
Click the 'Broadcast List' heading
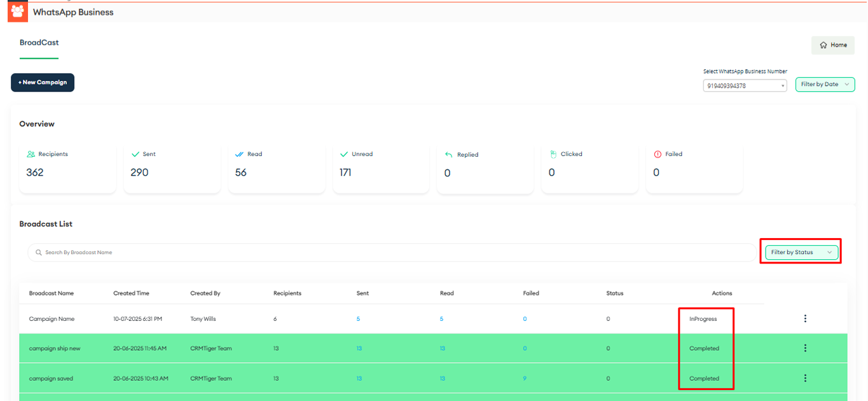46,224
